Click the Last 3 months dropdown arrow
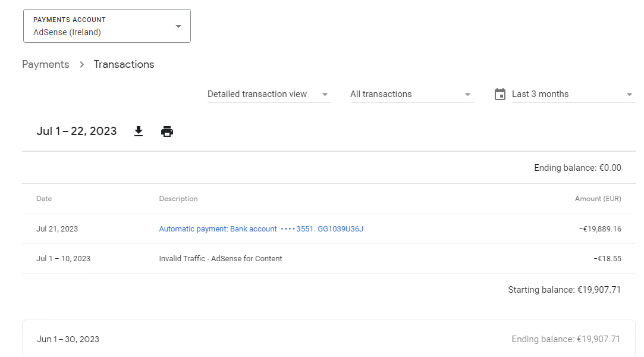Image resolution: width=644 pixels, height=357 pixels. 630,95
